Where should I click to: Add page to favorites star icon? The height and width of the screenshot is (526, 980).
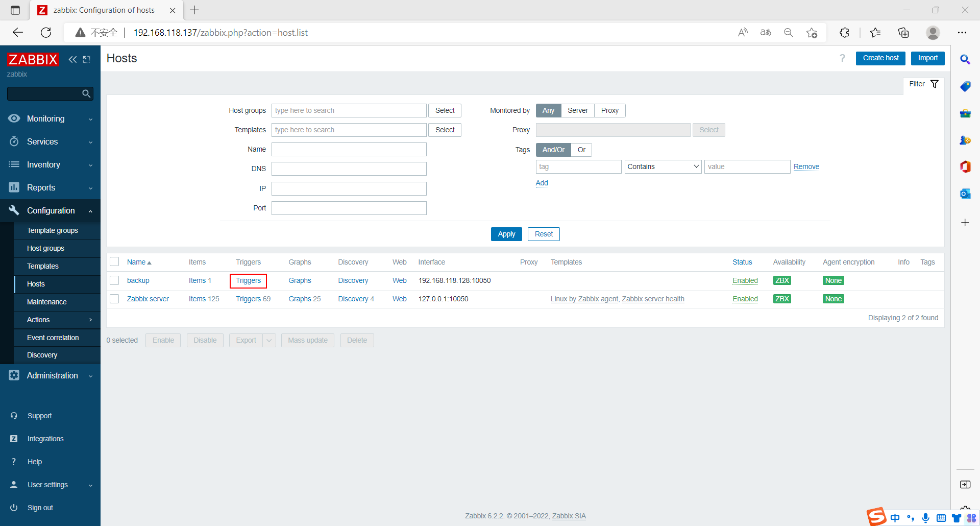[x=812, y=33]
